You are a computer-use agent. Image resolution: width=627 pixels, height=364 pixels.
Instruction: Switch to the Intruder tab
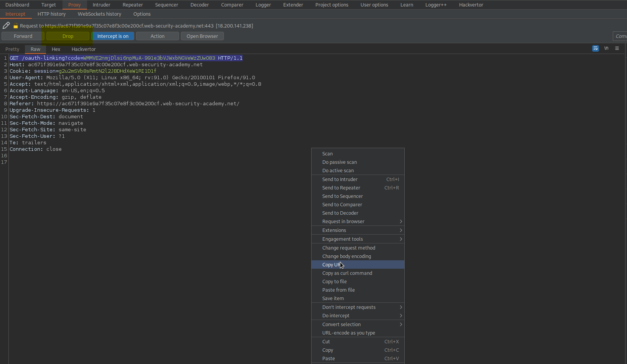pyautogui.click(x=102, y=5)
